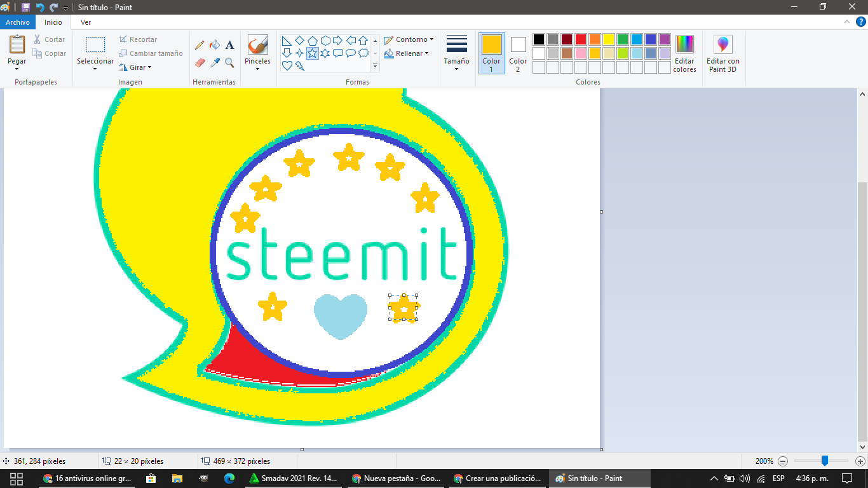The height and width of the screenshot is (488, 868).
Task: Pick the red color swatch
Action: coord(581,39)
